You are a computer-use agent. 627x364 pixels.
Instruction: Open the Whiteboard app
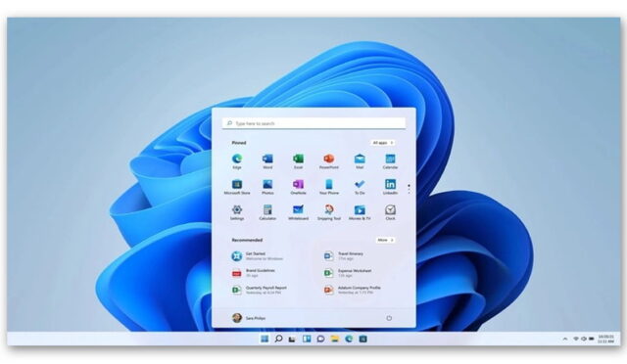[298, 212]
